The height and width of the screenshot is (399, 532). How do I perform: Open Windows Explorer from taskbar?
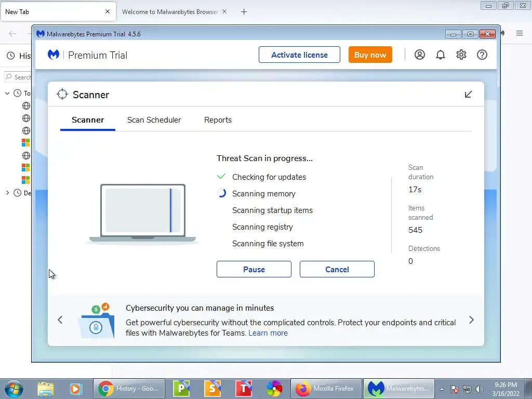point(46,389)
